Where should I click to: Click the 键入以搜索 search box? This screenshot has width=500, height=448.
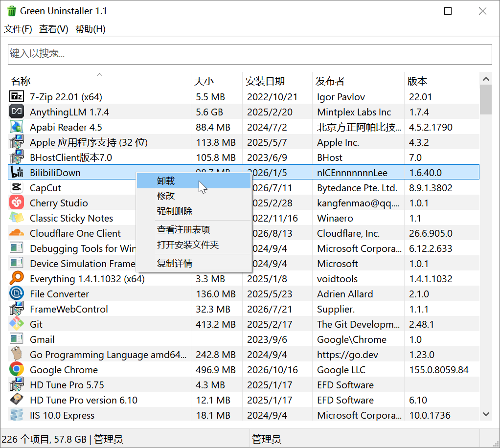pyautogui.click(x=250, y=54)
